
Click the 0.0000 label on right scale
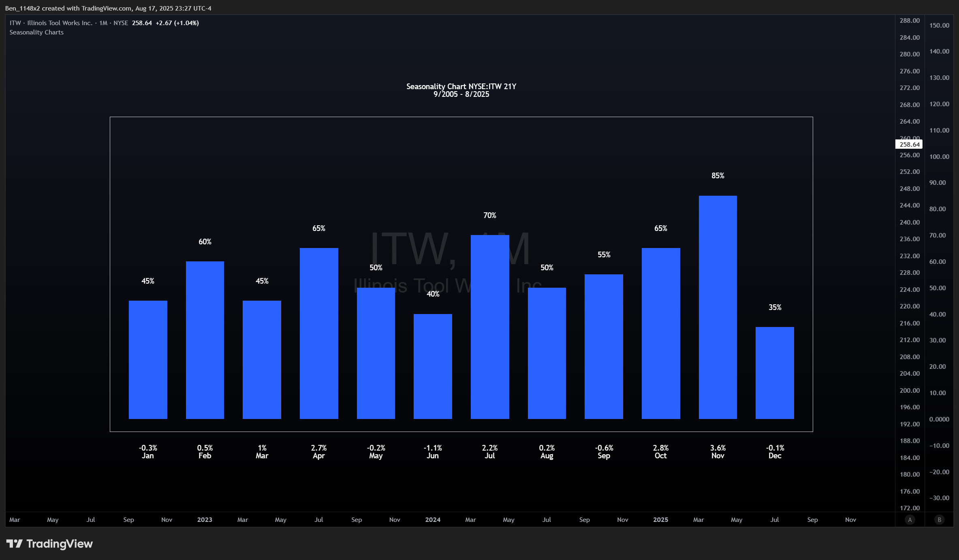939,419
